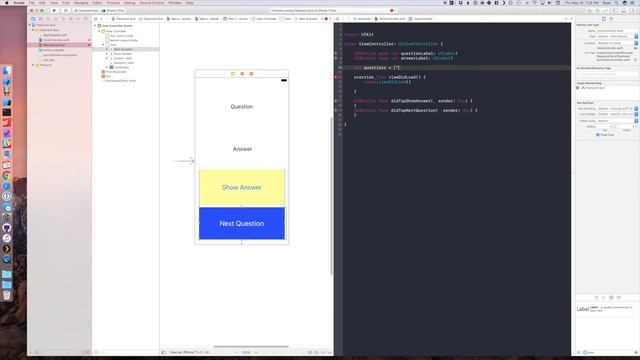Click the red error indicator in activity bar
The width and height of the screenshot is (640, 360).
392,11
